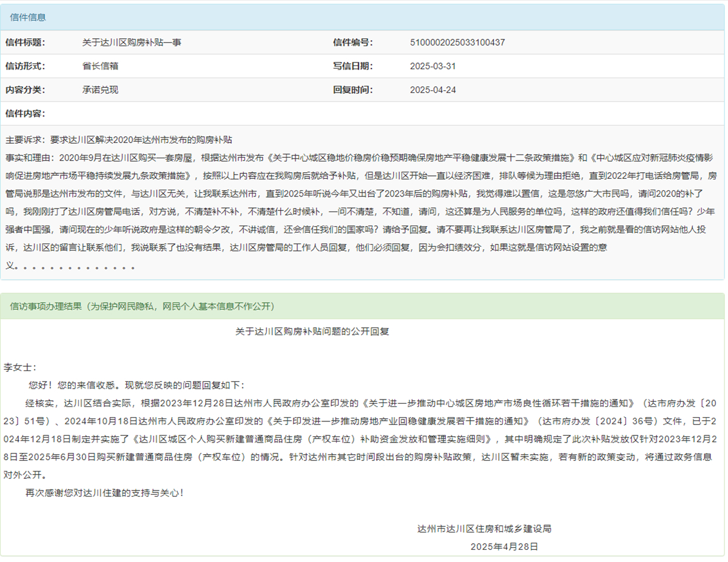The width and height of the screenshot is (728, 562).
Task: Click the reply heading 关于达川区购房补贴问题的公开回复
Action: pyautogui.click(x=312, y=332)
